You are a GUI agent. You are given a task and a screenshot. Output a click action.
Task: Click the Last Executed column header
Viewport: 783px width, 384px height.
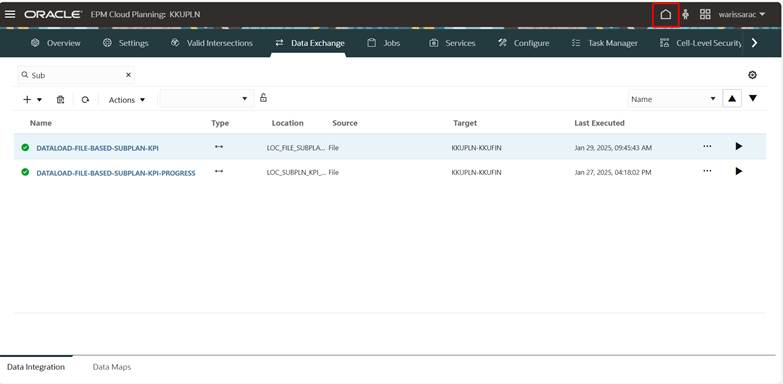tap(599, 123)
